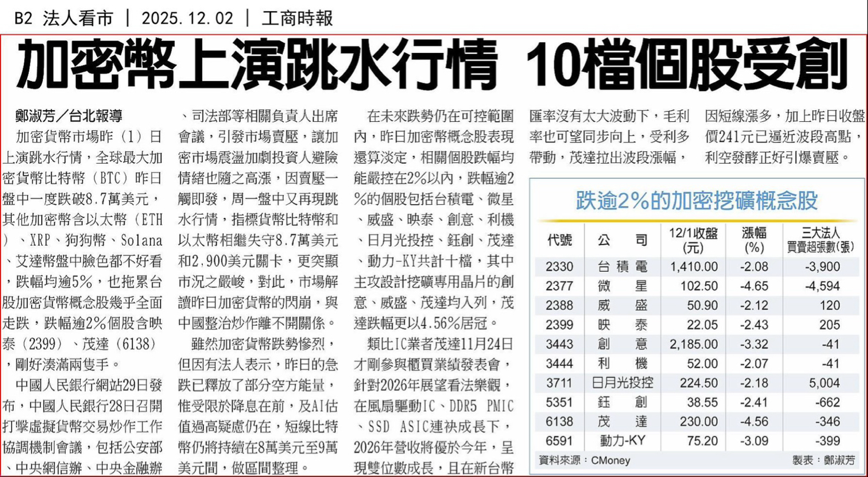Image resolution: width=868 pixels, height=477 pixels.
Task: Select company name 映泰 in the table
Action: coord(623,323)
